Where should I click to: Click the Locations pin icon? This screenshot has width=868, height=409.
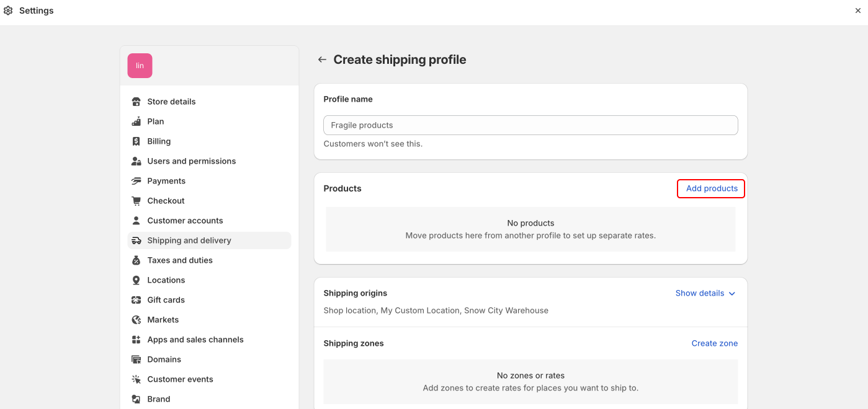[136, 280]
